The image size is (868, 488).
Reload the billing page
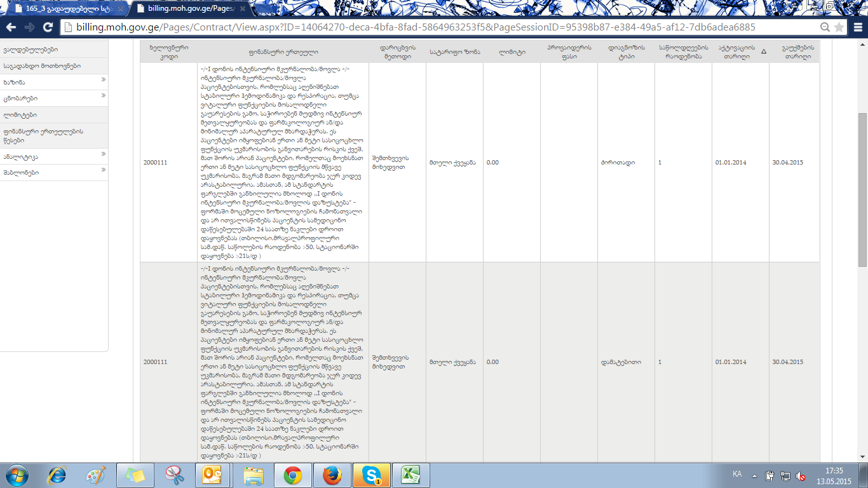tap(48, 27)
